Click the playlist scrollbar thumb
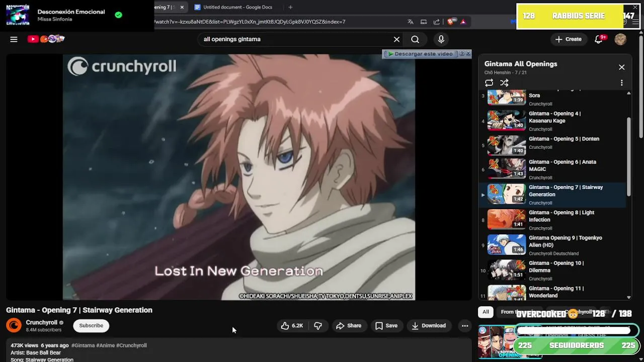 (x=629, y=157)
